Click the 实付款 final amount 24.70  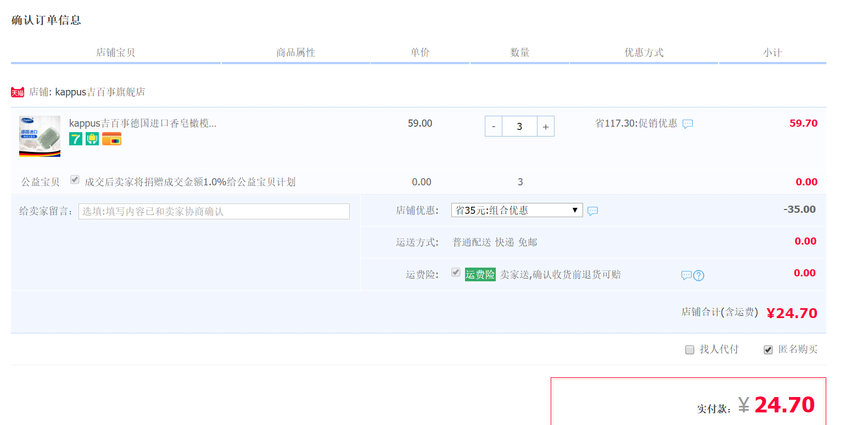click(x=784, y=405)
